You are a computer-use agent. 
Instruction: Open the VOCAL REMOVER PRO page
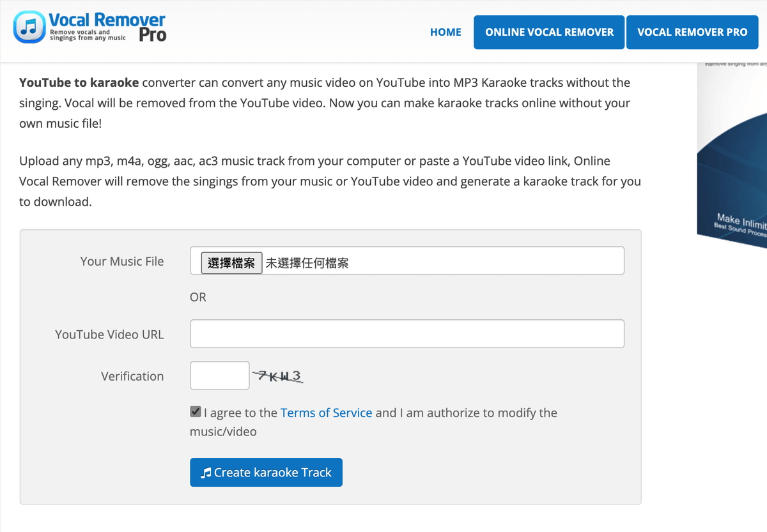[x=692, y=32]
